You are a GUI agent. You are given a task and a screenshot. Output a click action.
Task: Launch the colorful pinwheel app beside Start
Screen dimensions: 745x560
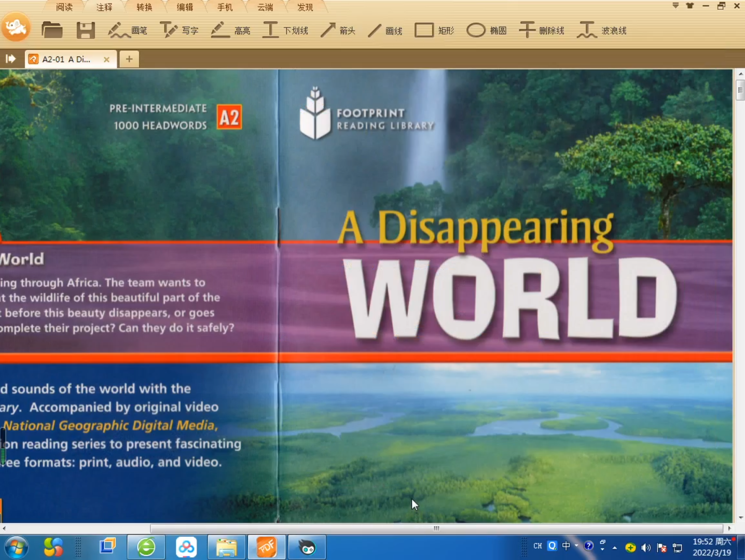pyautogui.click(x=53, y=547)
